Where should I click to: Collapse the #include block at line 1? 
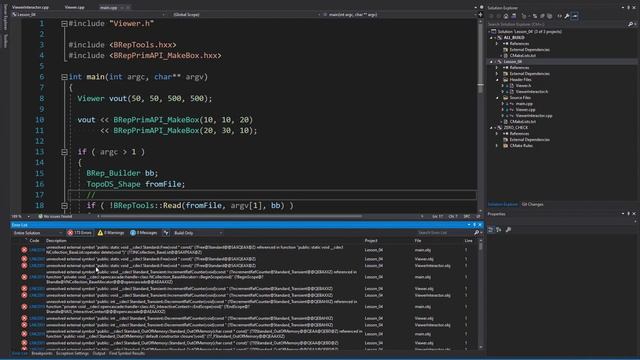coord(64,24)
